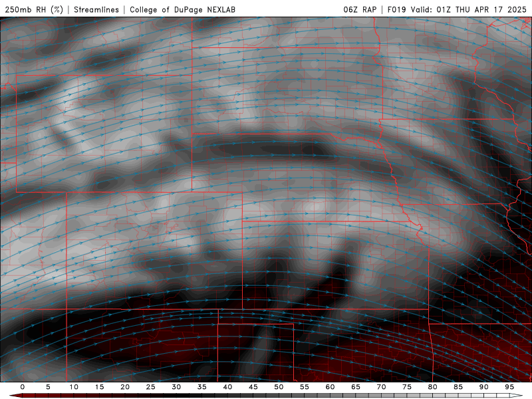Click the 'Streamlines' label in the header
This screenshot has height=399, width=532.
96,9
